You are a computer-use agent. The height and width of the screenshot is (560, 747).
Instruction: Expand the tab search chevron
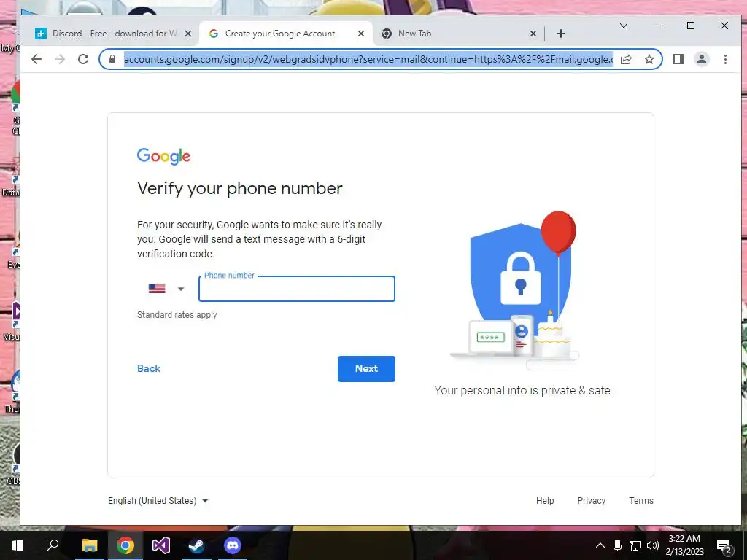(623, 26)
